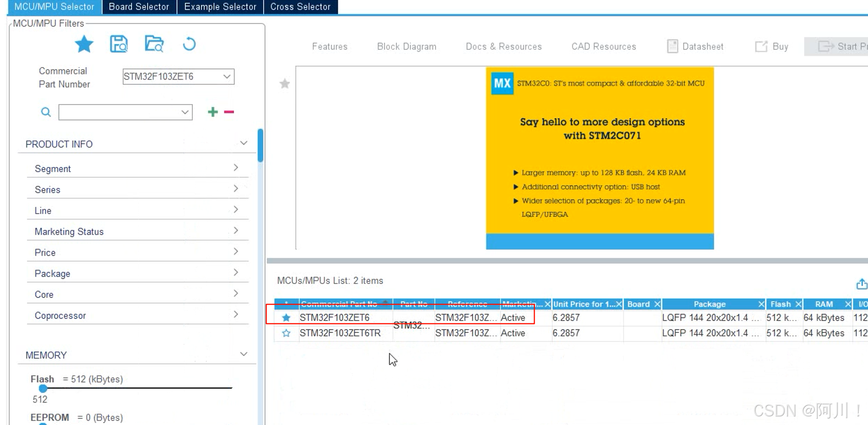The width and height of the screenshot is (868, 425).
Task: Toggle the gray star beside the banner
Action: pyautogui.click(x=285, y=83)
